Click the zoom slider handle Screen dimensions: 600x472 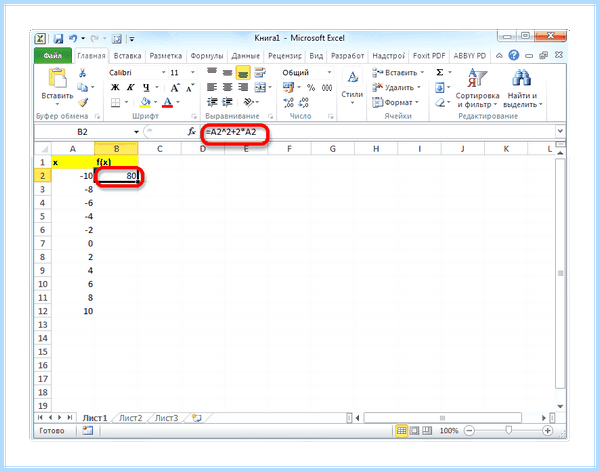point(508,430)
